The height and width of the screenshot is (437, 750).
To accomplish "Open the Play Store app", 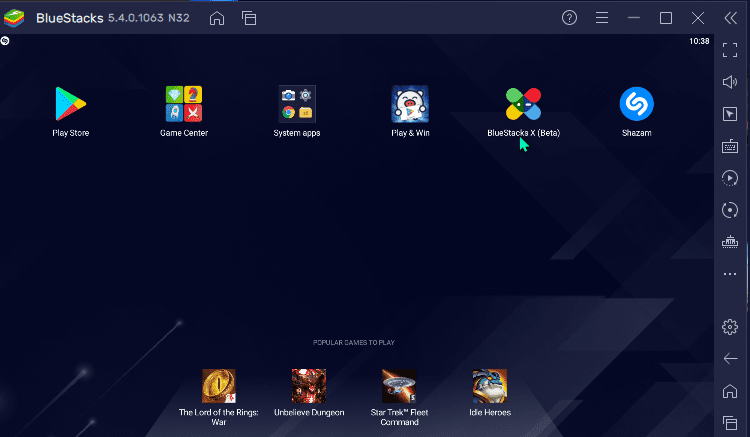I will (x=70, y=104).
